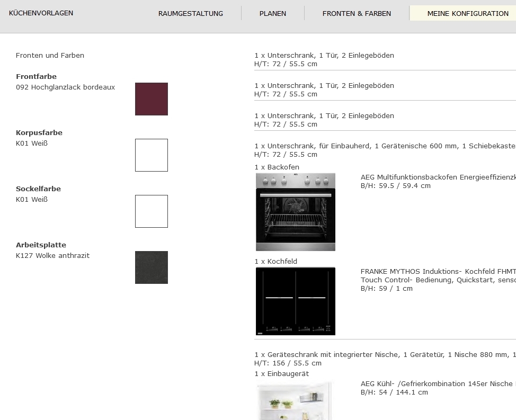Image resolution: width=516 pixels, height=420 pixels.
Task: Click the white Sockelfarbe swatch
Action: coord(152,211)
